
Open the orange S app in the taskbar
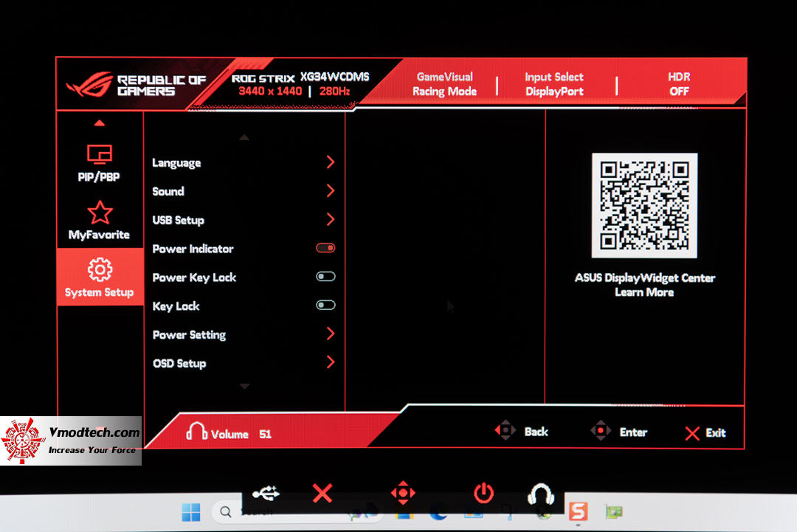tap(579, 511)
